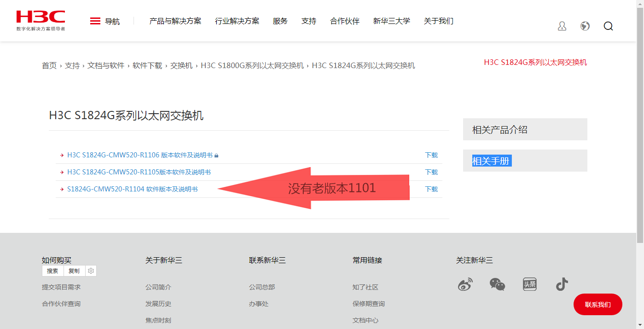Open 支持 menu in top navigation
The image size is (644, 329).
309,21
